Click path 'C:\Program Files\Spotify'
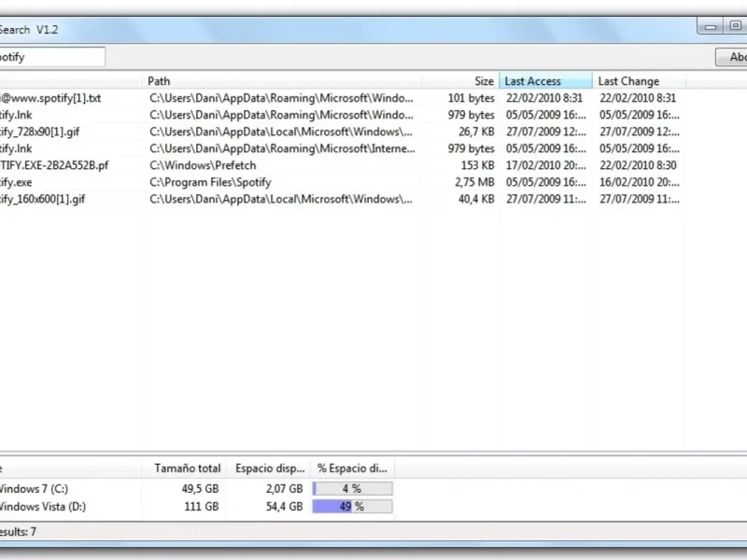This screenshot has height=560, width=747. click(210, 182)
